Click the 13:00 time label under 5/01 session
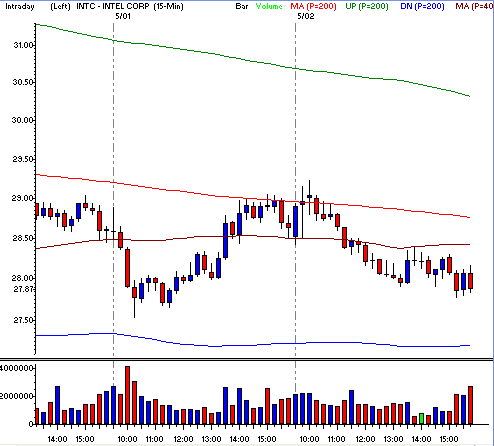The height and width of the screenshot is (446, 494). coord(211,439)
